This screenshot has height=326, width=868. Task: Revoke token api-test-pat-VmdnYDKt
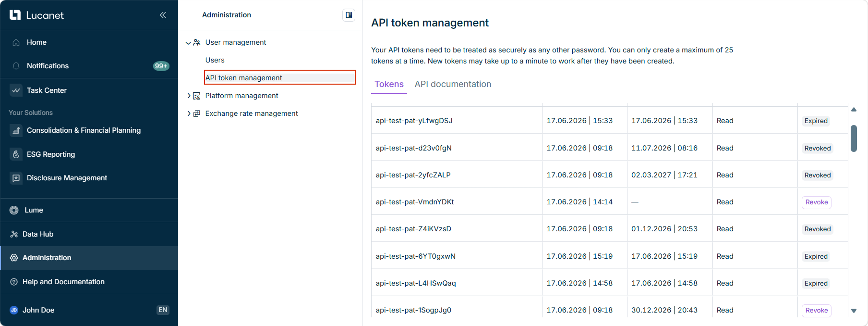pyautogui.click(x=816, y=202)
